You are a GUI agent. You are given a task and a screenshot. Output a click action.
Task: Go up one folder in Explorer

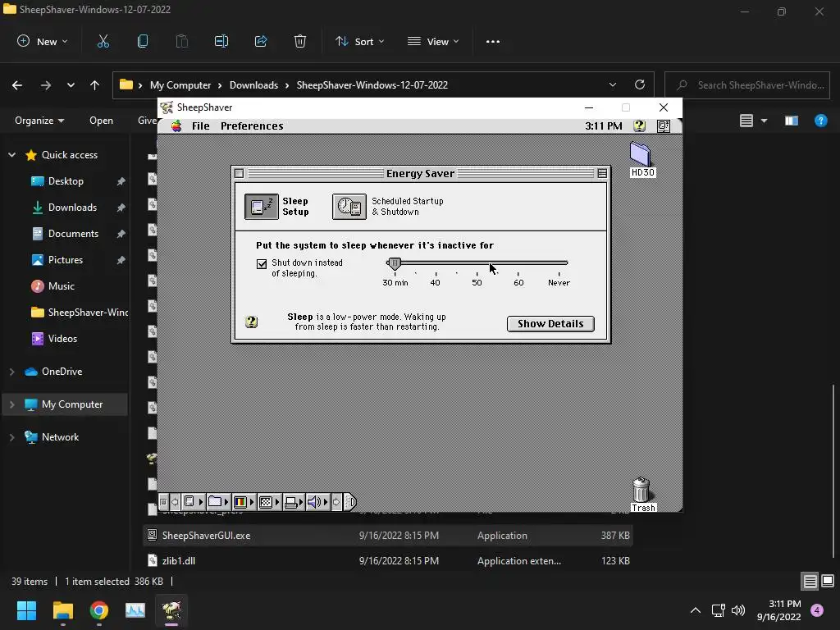(95, 85)
